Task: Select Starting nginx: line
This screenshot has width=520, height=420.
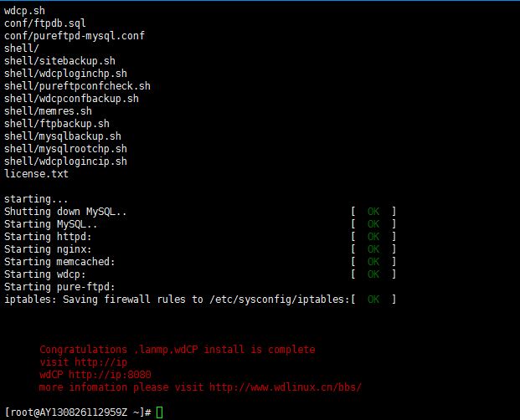Action: (x=48, y=249)
